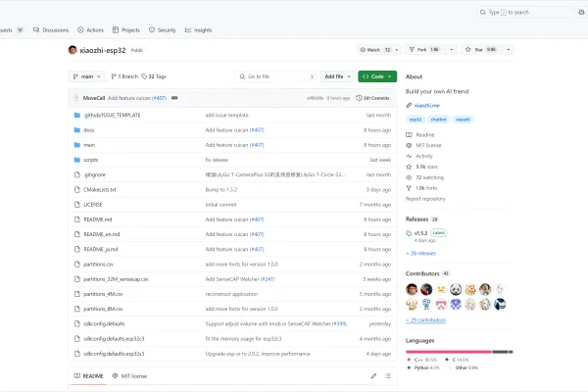Switch to the README tab
Screen dimensions: 588x392
click(x=88, y=376)
